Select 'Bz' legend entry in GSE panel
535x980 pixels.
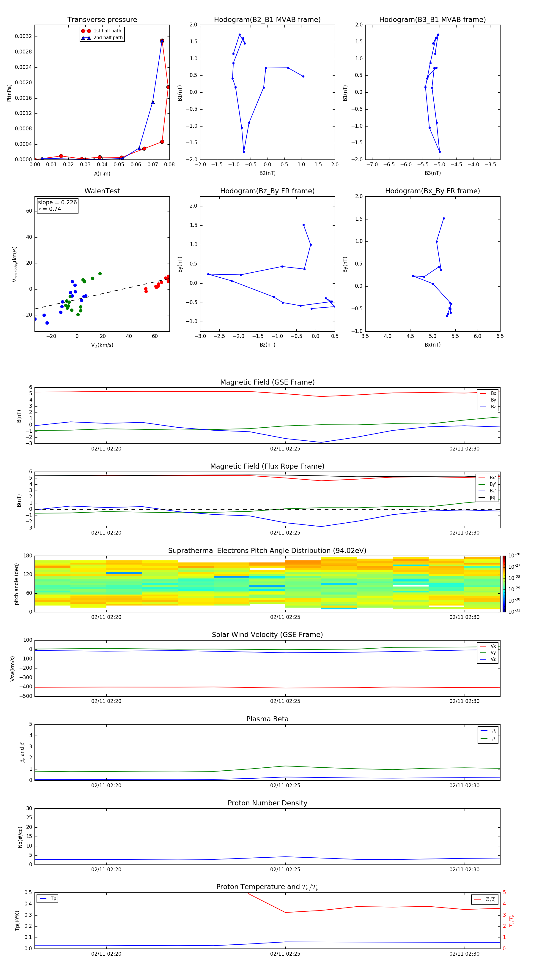click(x=488, y=407)
